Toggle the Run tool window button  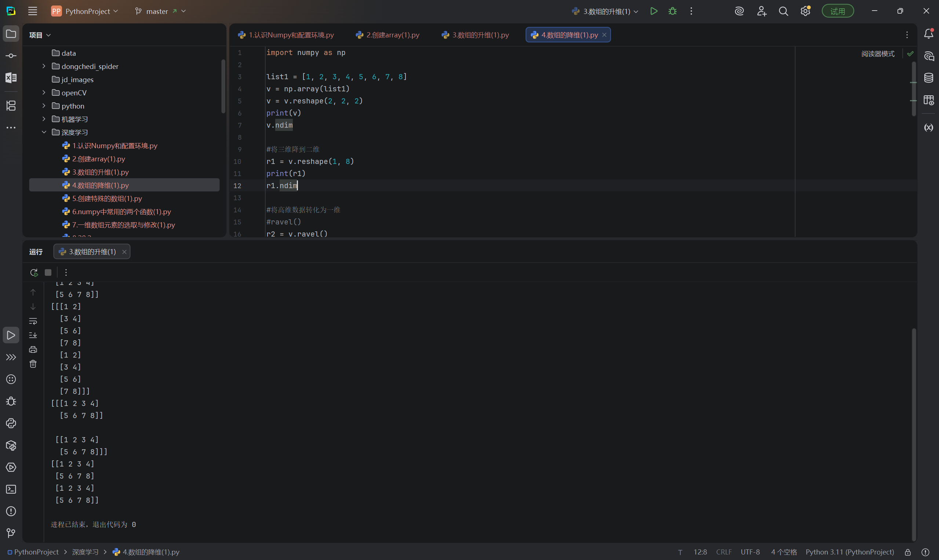point(11,335)
